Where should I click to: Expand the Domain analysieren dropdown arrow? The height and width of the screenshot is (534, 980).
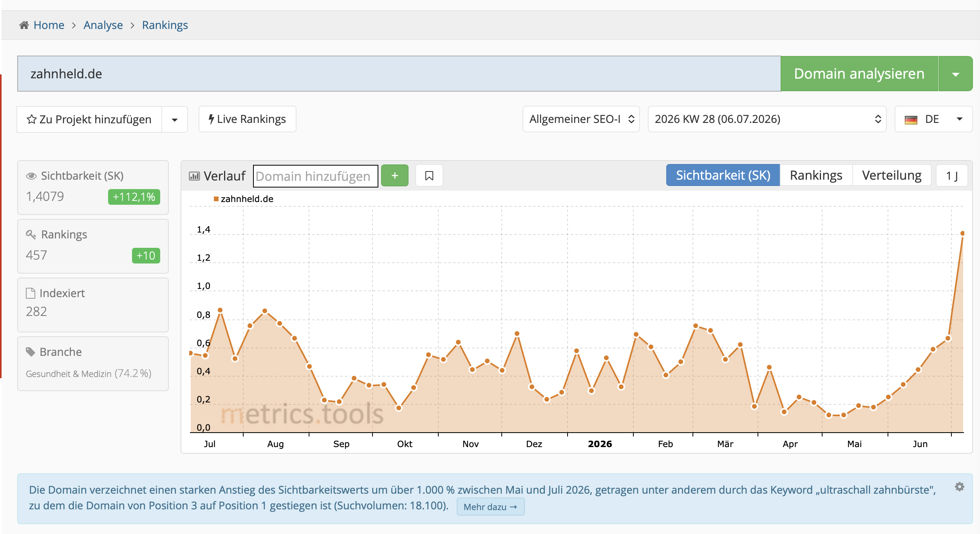point(955,74)
